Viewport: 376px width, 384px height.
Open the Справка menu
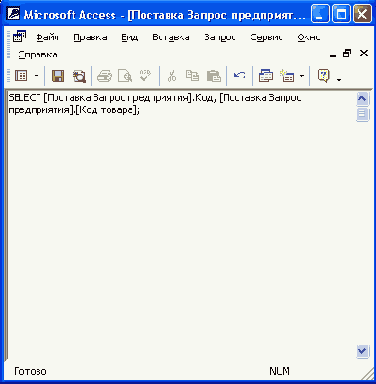point(38,54)
